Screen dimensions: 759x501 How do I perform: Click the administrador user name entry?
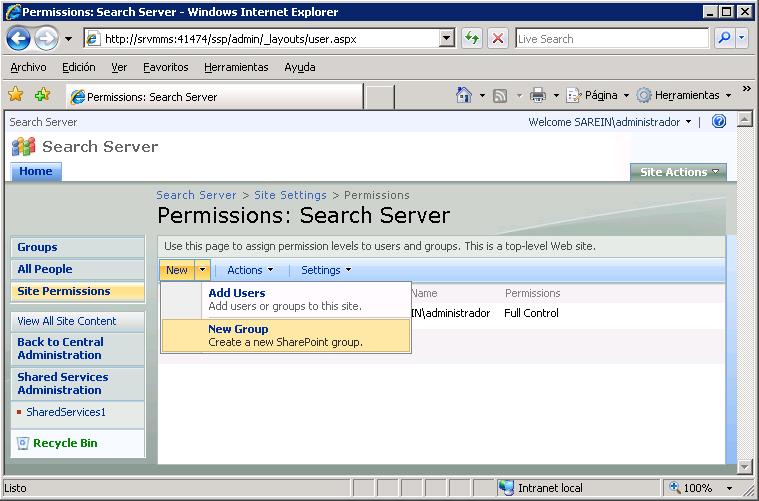tap(451, 313)
